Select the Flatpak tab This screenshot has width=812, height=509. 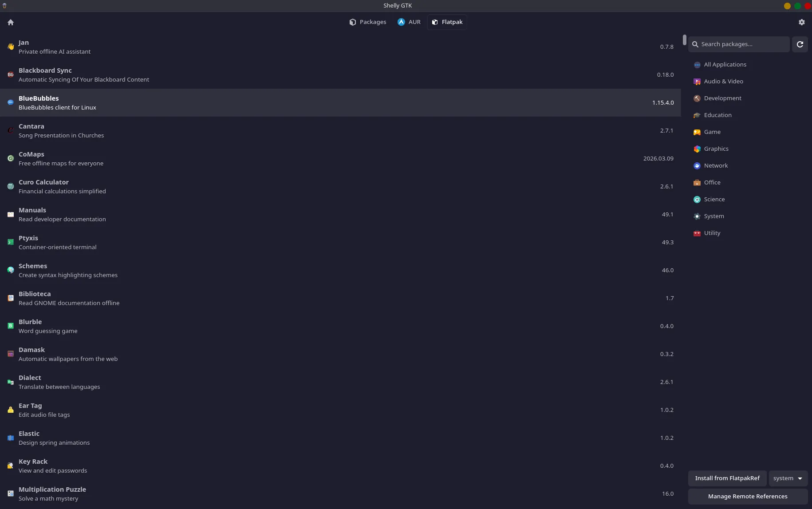447,22
